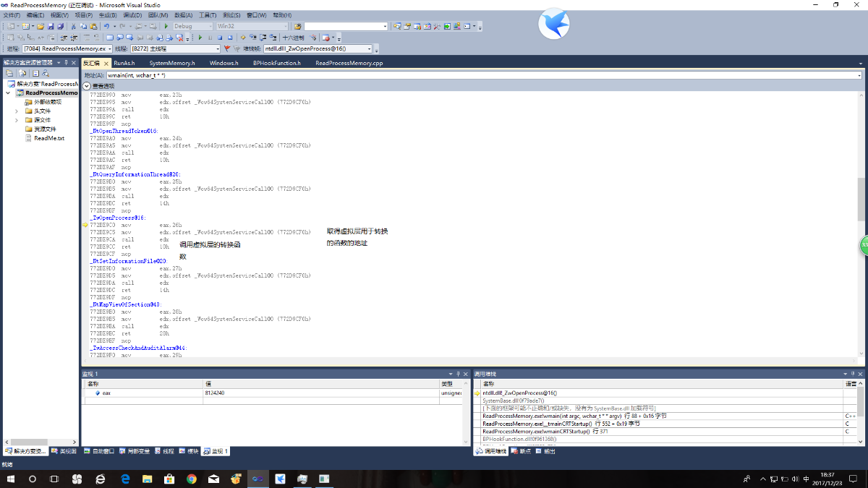Image resolution: width=868 pixels, height=488 pixels.
Task: Open the 窗口(W) menu
Action: pos(256,15)
